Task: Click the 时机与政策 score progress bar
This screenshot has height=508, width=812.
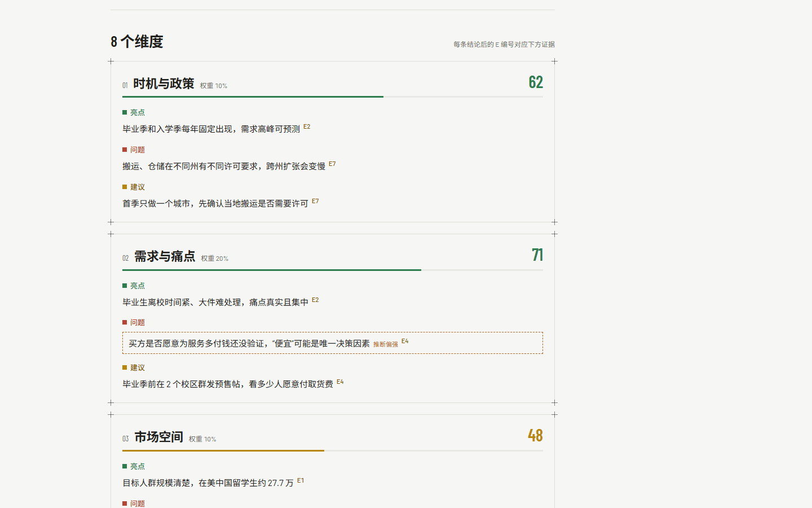Action: 333,97
